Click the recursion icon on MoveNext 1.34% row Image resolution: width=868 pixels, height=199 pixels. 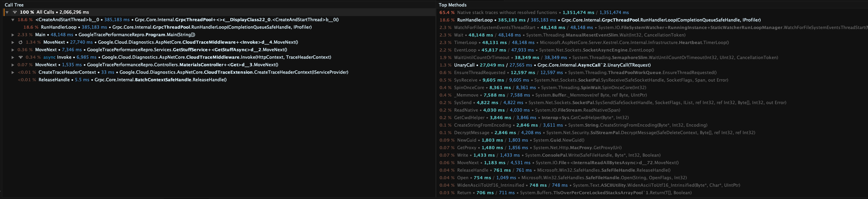point(21,42)
